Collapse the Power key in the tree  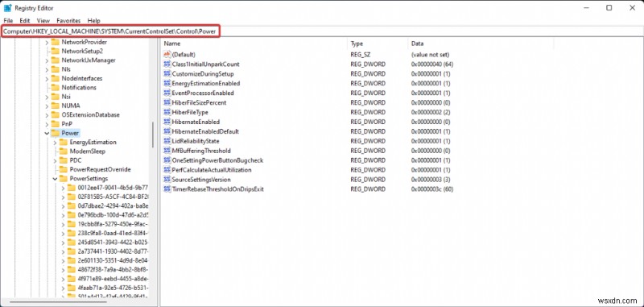[47, 133]
